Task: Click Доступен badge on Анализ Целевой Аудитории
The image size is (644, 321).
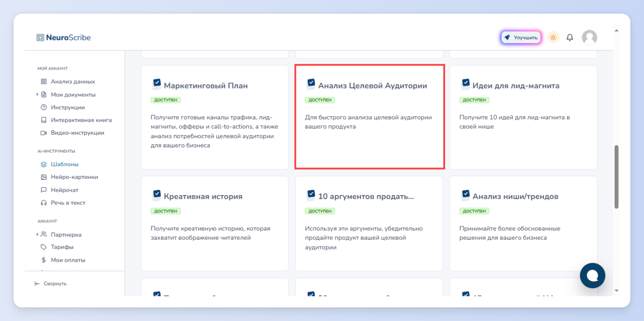Action: point(320,100)
